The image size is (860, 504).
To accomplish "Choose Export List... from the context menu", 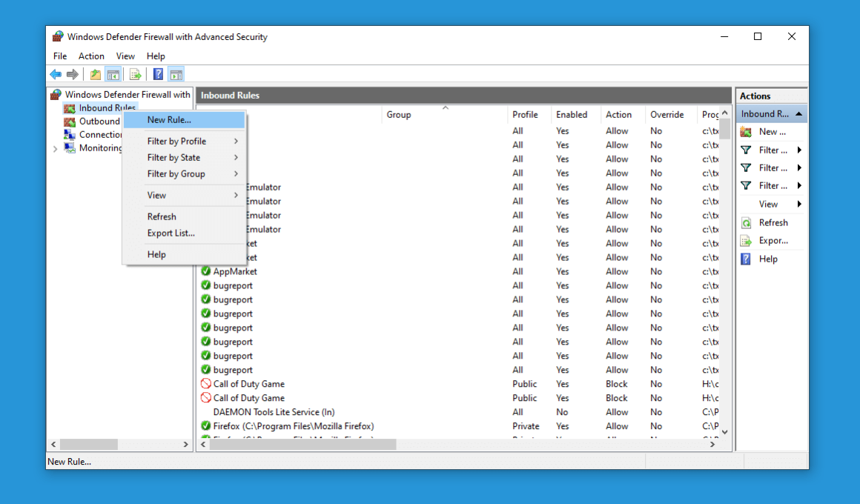I will tap(185, 233).
